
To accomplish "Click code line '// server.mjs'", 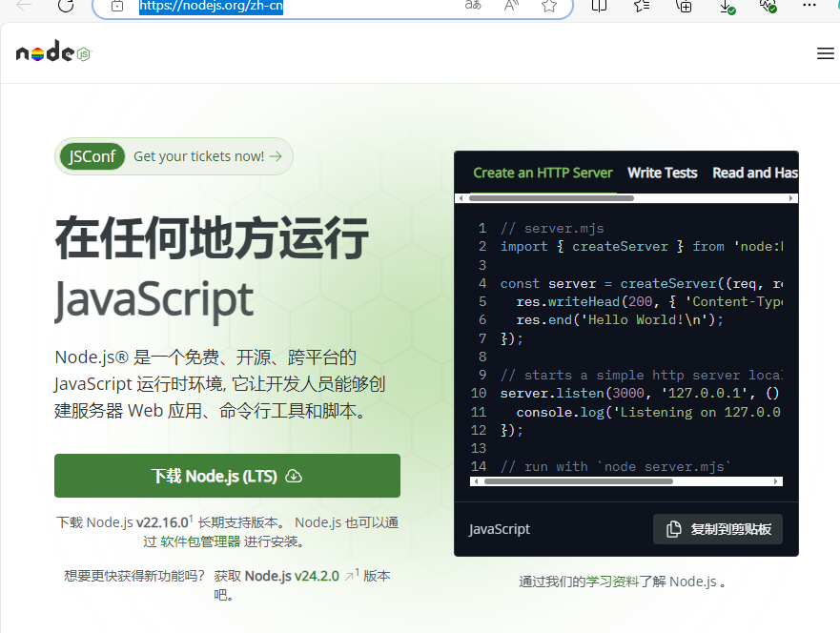I will (552, 228).
